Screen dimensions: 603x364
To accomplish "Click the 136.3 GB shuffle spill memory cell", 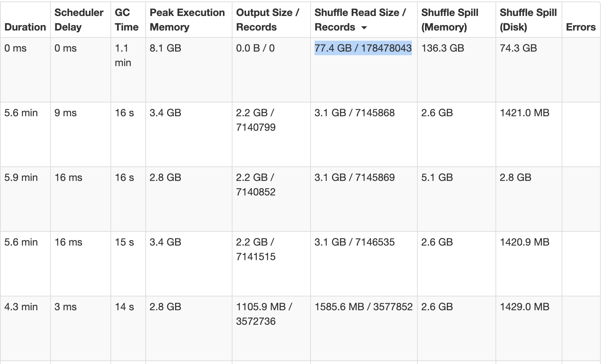I will click(442, 48).
